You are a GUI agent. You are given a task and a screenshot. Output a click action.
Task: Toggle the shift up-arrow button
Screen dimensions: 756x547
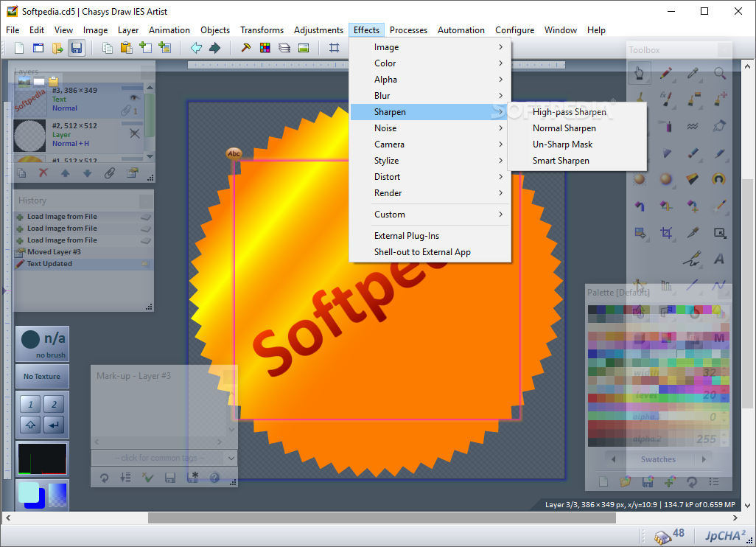point(30,425)
